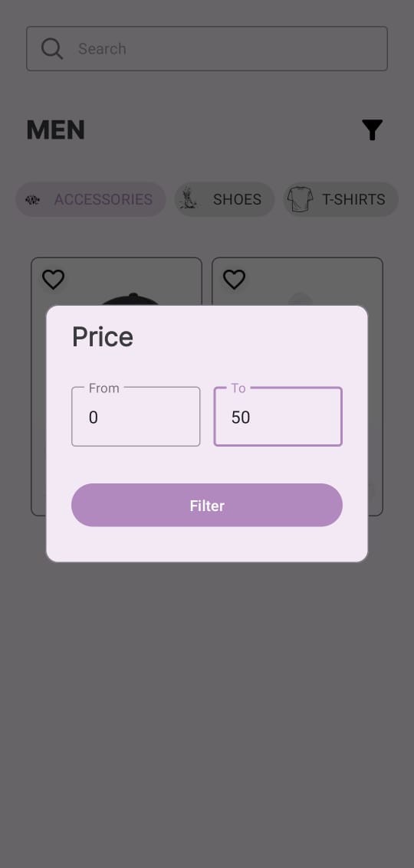Select the SHOES category chip
The width and height of the screenshot is (414, 868).
click(x=225, y=199)
